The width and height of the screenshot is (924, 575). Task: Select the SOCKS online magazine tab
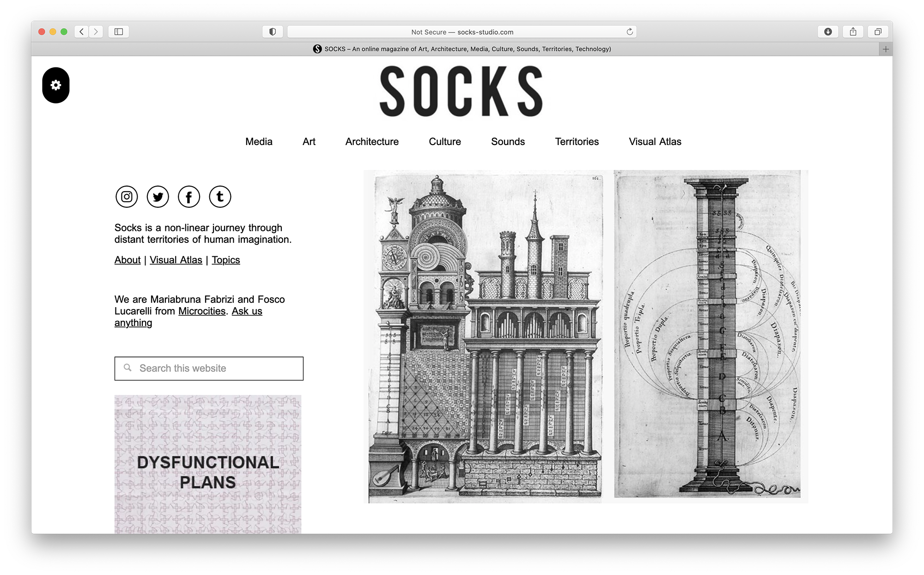pyautogui.click(x=462, y=49)
